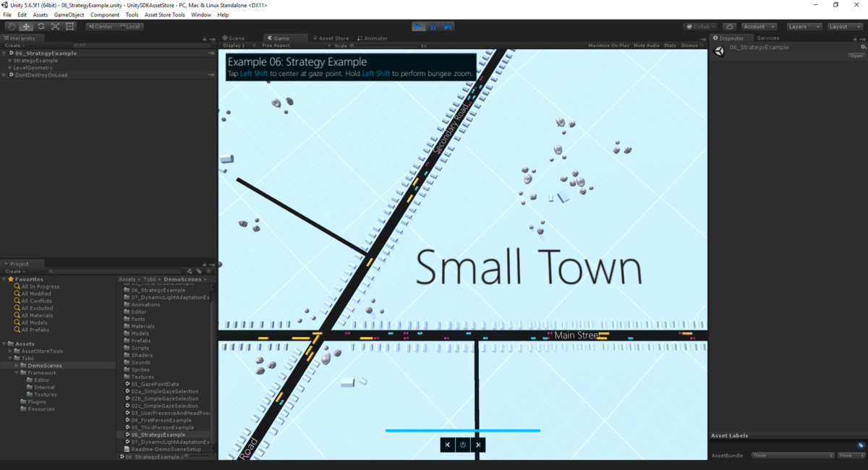Expand the LevelGeometry hierarchy item
This screenshot has width=868, height=470.
(x=10, y=68)
